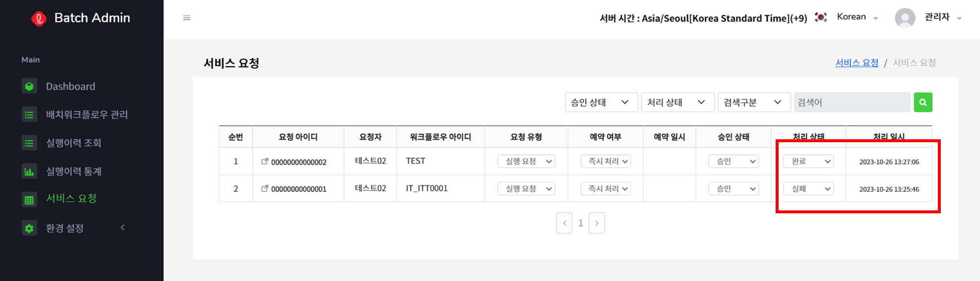Go to next page arrow

coord(596,223)
